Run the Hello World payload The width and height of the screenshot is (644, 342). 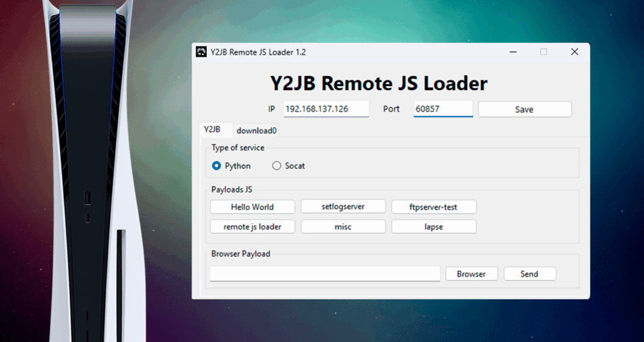[252, 207]
